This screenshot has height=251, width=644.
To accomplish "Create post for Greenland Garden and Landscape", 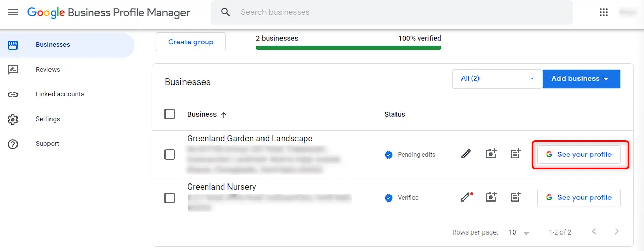I will [x=516, y=154].
